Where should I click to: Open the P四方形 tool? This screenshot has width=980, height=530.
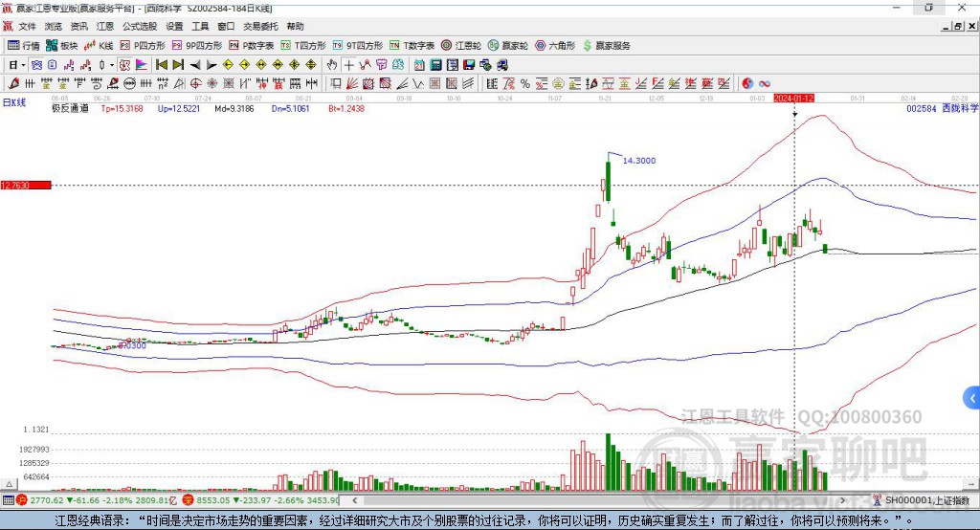143,46
